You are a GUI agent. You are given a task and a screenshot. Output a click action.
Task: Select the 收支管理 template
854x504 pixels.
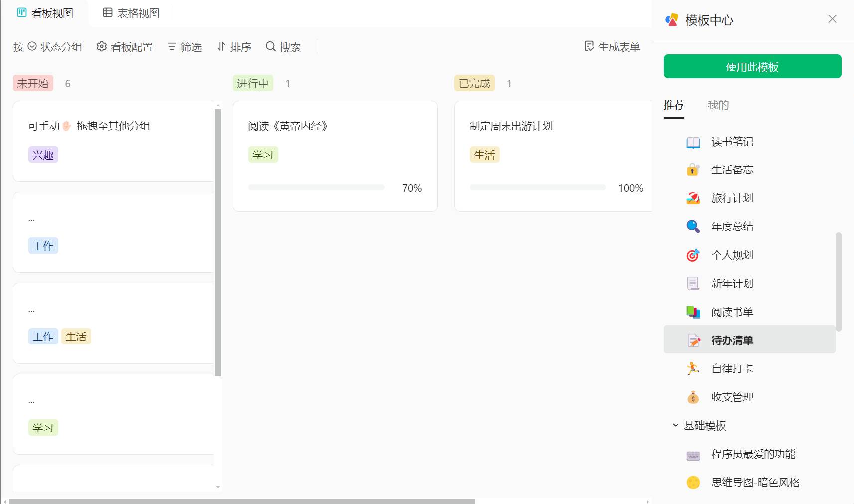click(749, 397)
